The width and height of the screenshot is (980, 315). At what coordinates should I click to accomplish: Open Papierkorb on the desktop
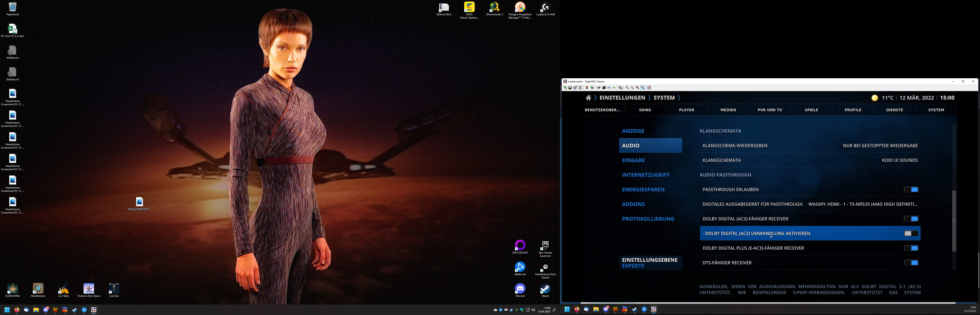12,9
